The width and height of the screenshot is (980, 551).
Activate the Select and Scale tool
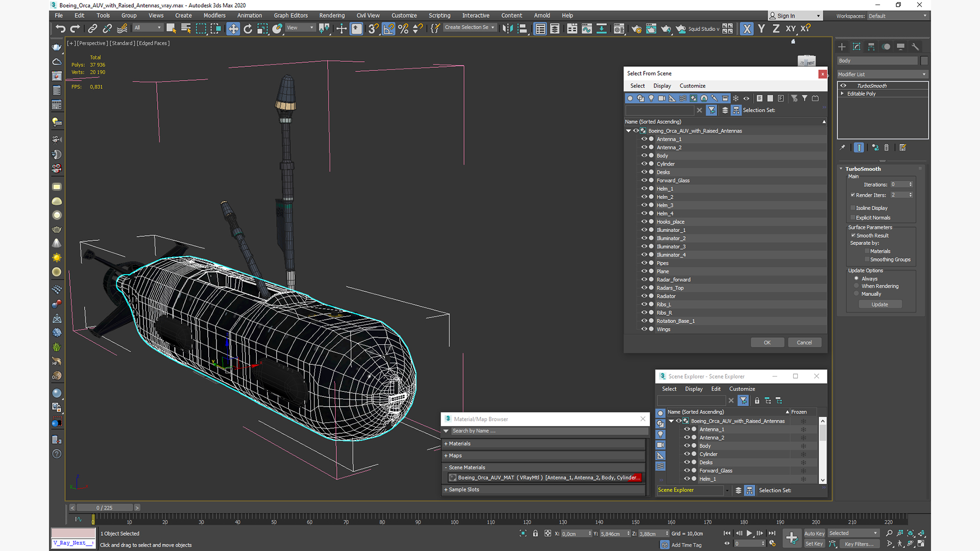point(262,29)
